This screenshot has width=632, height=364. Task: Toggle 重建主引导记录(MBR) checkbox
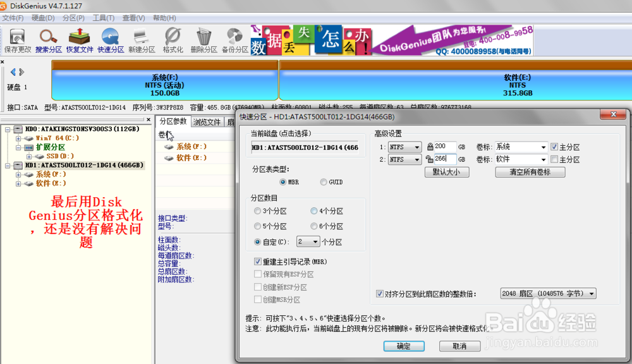[258, 262]
